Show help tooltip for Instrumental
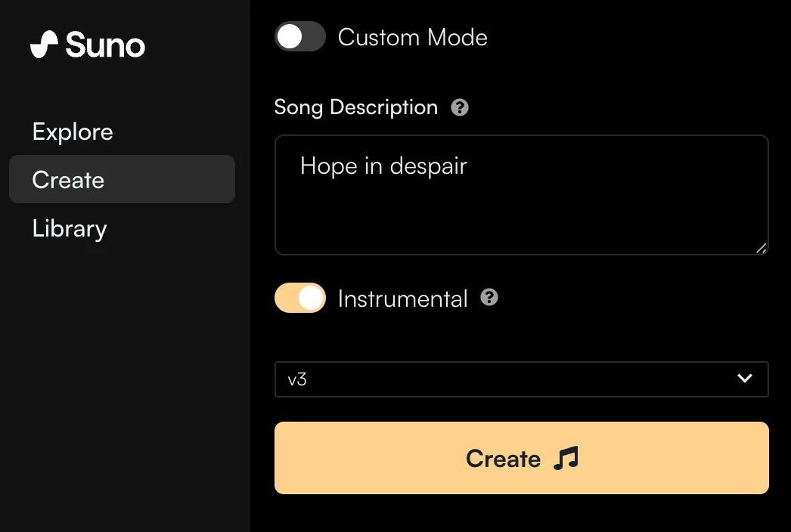 (489, 298)
